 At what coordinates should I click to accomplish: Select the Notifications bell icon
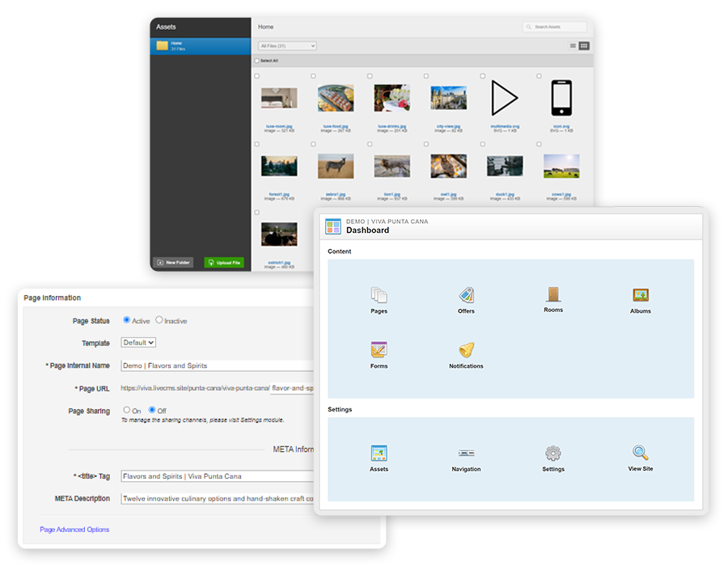coord(466,349)
